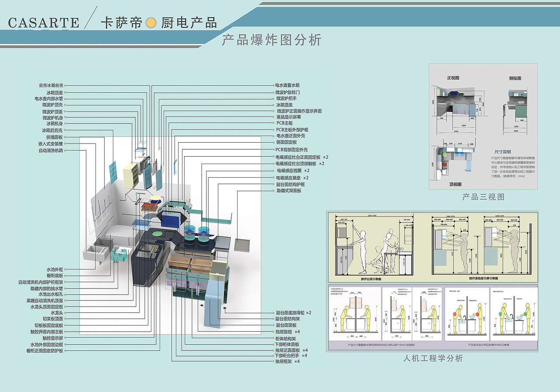Click the '微波炉机身' label

[53, 118]
